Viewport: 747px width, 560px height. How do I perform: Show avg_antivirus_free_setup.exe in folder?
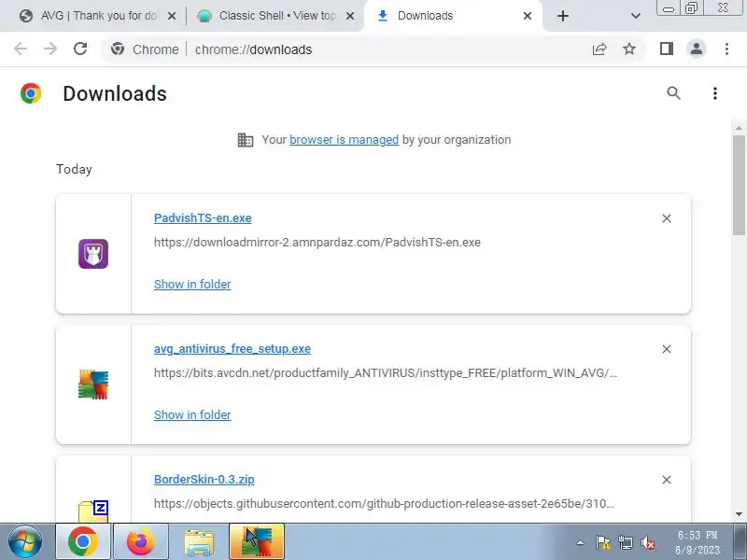click(192, 414)
